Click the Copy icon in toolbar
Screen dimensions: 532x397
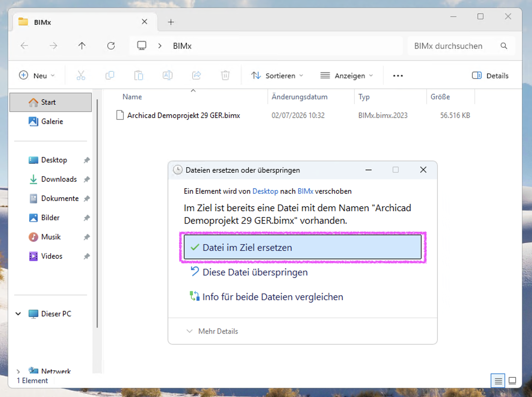110,75
